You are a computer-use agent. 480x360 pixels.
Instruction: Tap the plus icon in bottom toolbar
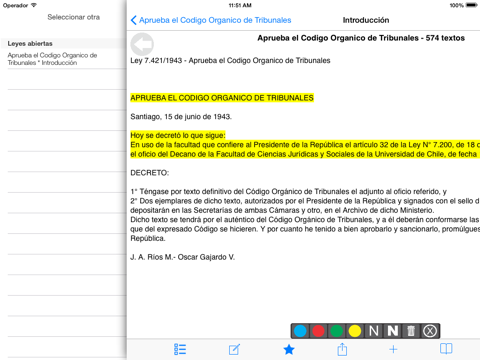click(x=393, y=349)
